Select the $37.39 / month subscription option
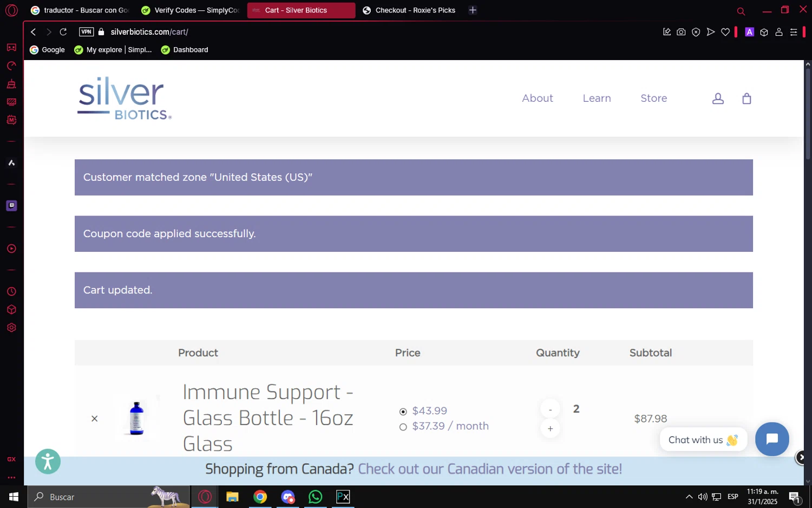The width and height of the screenshot is (812, 508). (x=403, y=427)
